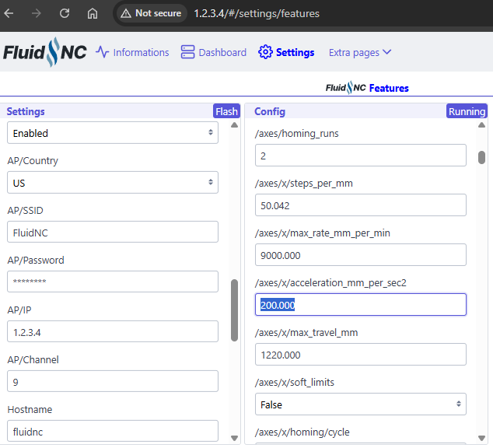Click the browser reload icon
This screenshot has height=448, width=493.
point(65,13)
